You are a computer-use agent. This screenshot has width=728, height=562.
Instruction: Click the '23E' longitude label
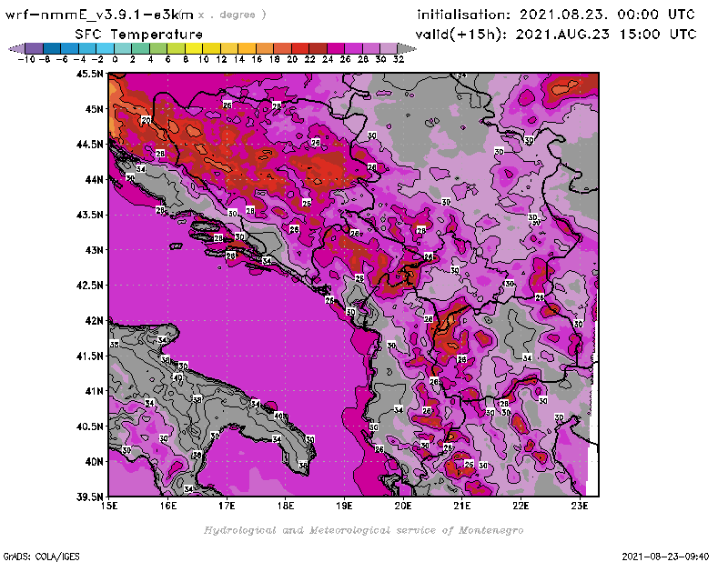click(x=580, y=506)
